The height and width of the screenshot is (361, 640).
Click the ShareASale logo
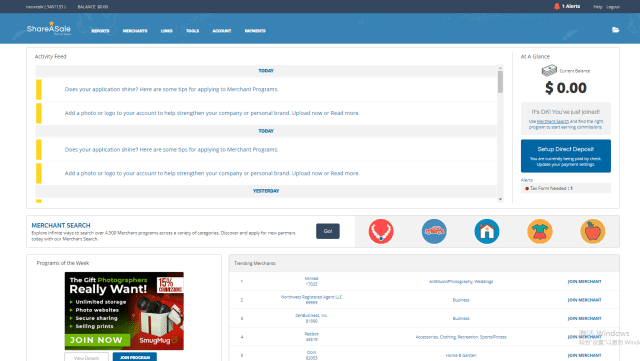[x=49, y=28]
